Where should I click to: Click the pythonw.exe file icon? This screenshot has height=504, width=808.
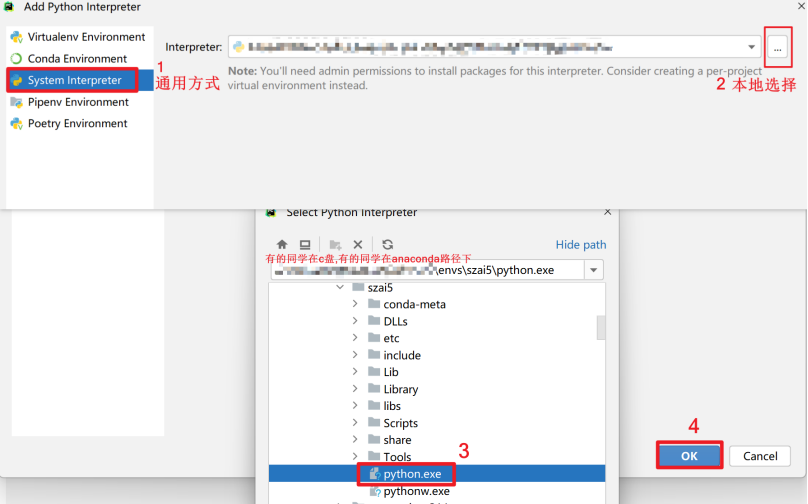375,491
